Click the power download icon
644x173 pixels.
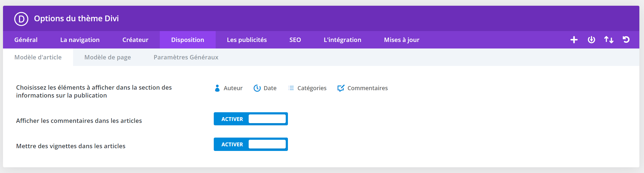[x=591, y=40]
